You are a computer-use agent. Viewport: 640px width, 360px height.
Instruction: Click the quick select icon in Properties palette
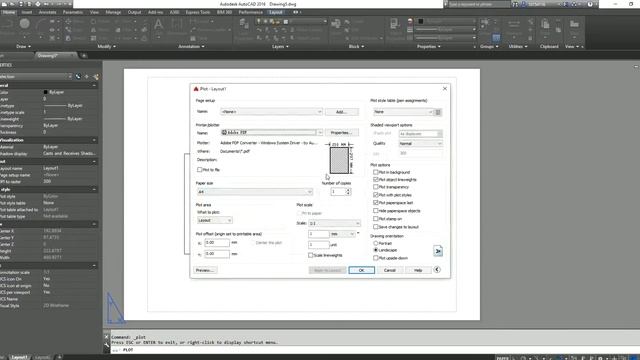point(96,77)
